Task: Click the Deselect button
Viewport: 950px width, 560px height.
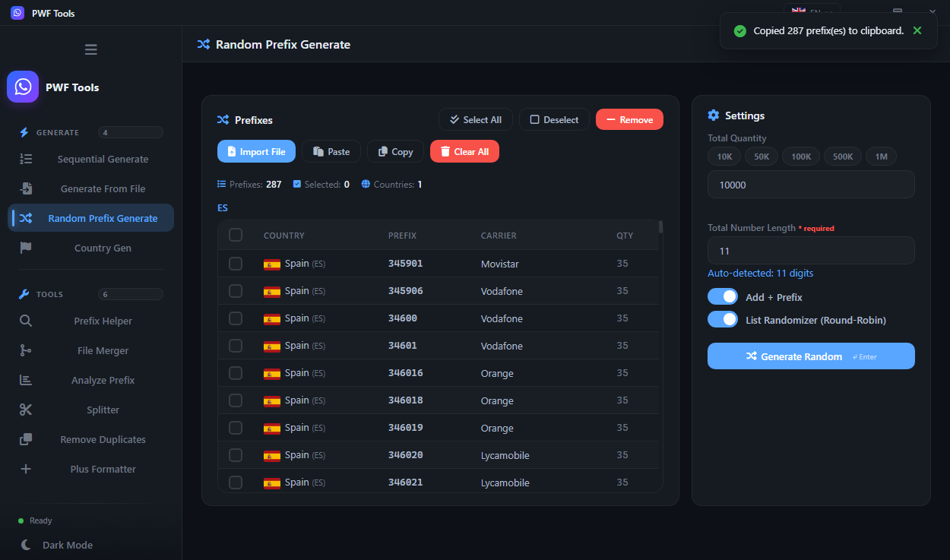Action: point(554,119)
